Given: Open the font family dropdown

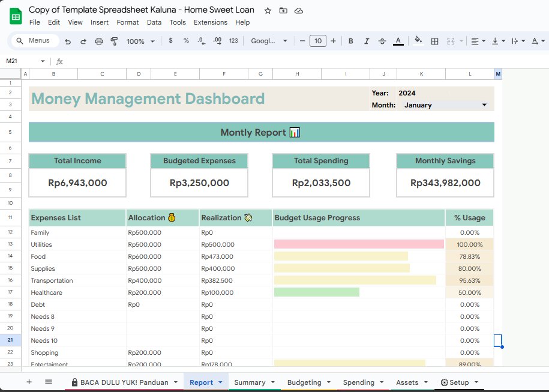Looking at the screenshot, I should click(269, 41).
